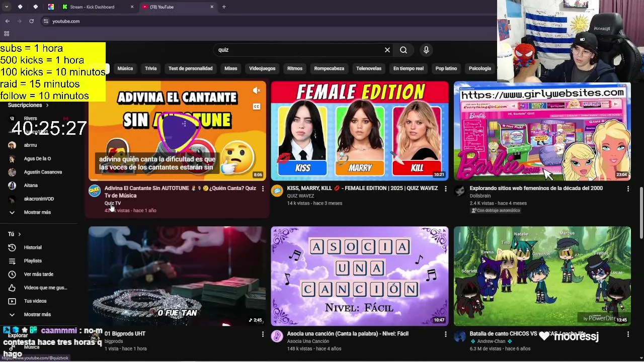Image resolution: width=644 pixels, height=362 pixels.
Task: Play the KISS, MARRY, KILL Female Edition thumbnail
Action: (x=360, y=131)
